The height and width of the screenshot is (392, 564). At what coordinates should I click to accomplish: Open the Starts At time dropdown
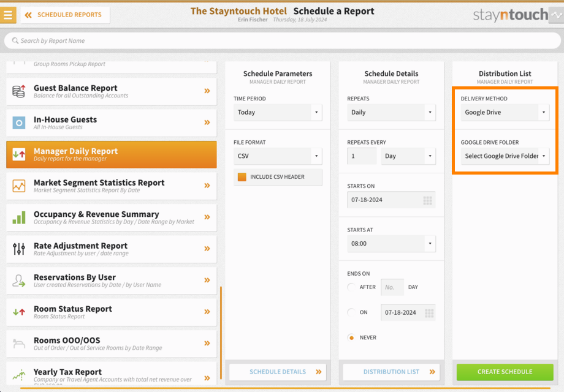(391, 244)
